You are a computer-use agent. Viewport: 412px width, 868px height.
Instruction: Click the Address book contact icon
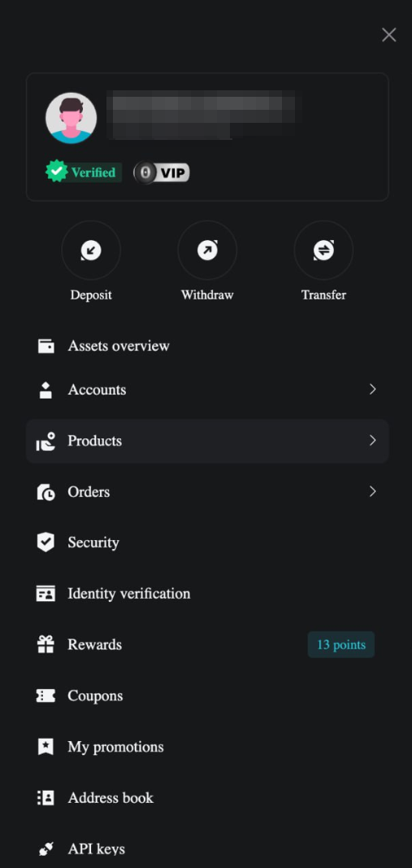[x=46, y=798]
